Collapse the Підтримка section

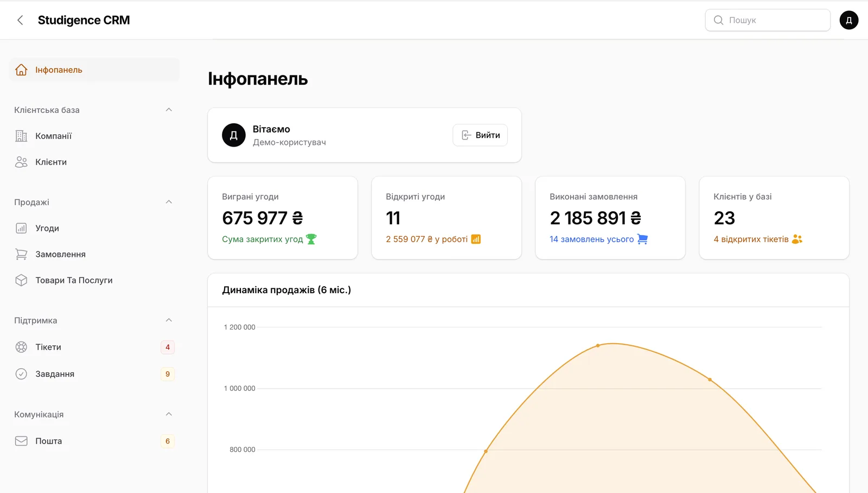click(x=169, y=320)
